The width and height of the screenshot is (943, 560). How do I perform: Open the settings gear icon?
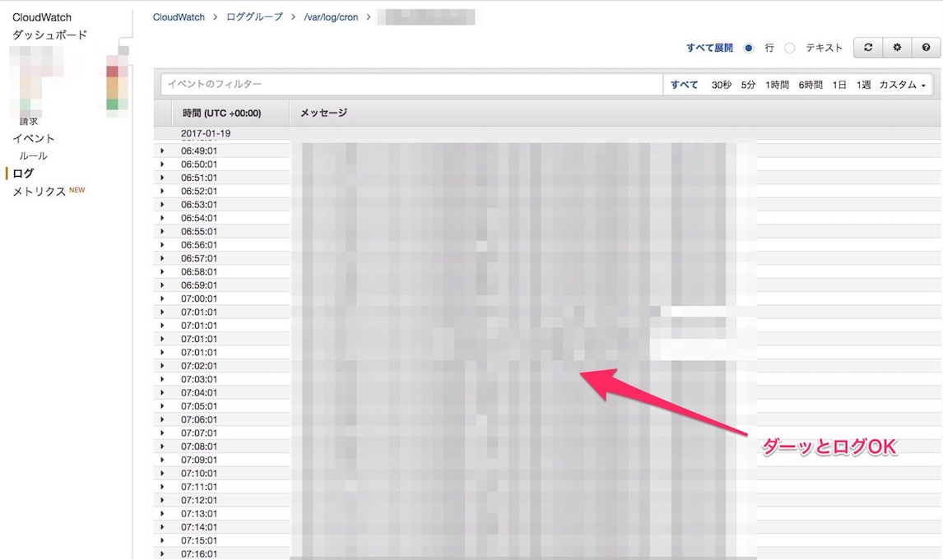click(x=897, y=48)
